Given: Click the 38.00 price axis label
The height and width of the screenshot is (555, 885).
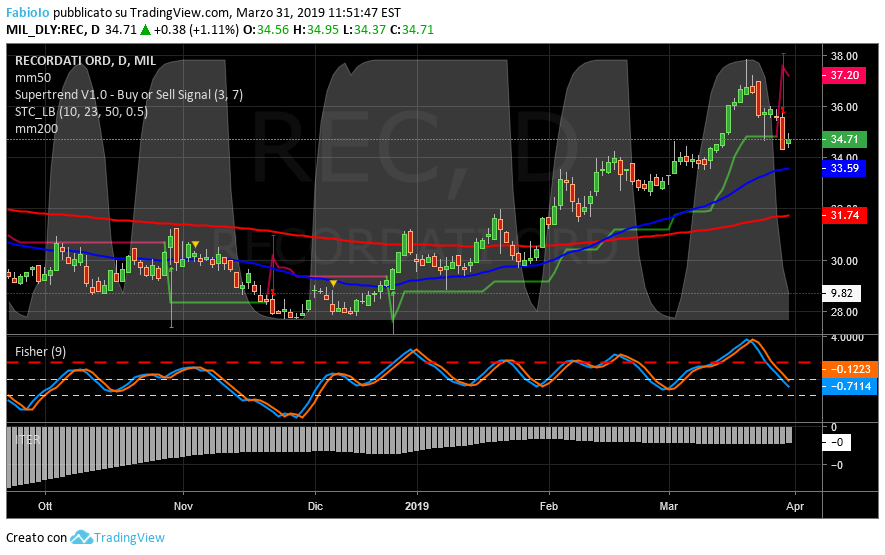Looking at the screenshot, I should pyautogui.click(x=844, y=56).
